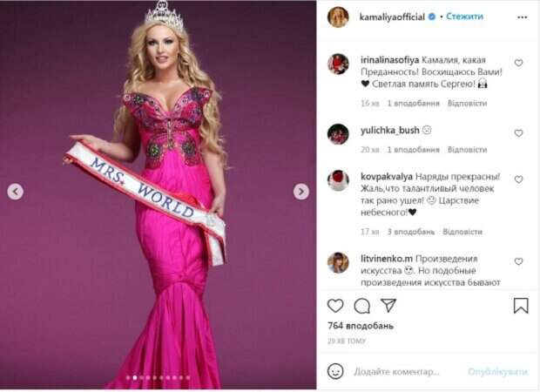540x392 pixels.
Task: Open kamaliyaofficial profile name
Action: point(392,17)
